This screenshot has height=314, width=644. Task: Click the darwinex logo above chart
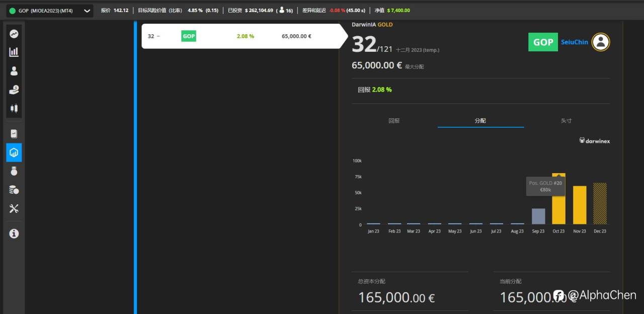[x=595, y=141]
